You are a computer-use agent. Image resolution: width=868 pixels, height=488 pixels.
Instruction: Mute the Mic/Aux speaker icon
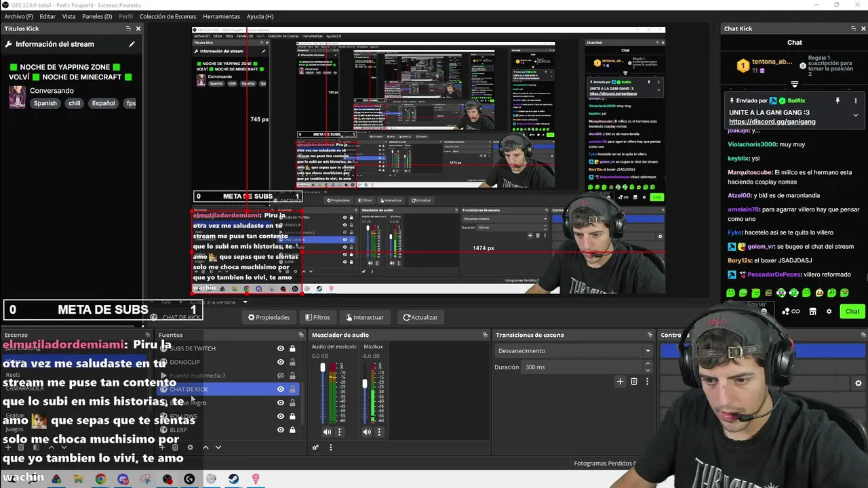tap(367, 432)
